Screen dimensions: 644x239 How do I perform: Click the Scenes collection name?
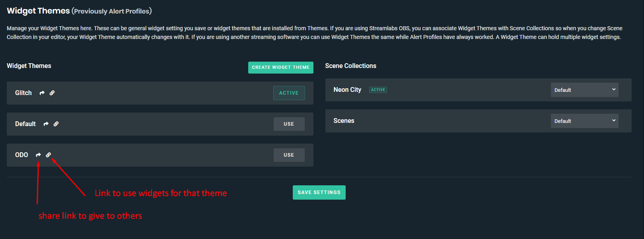coord(344,121)
